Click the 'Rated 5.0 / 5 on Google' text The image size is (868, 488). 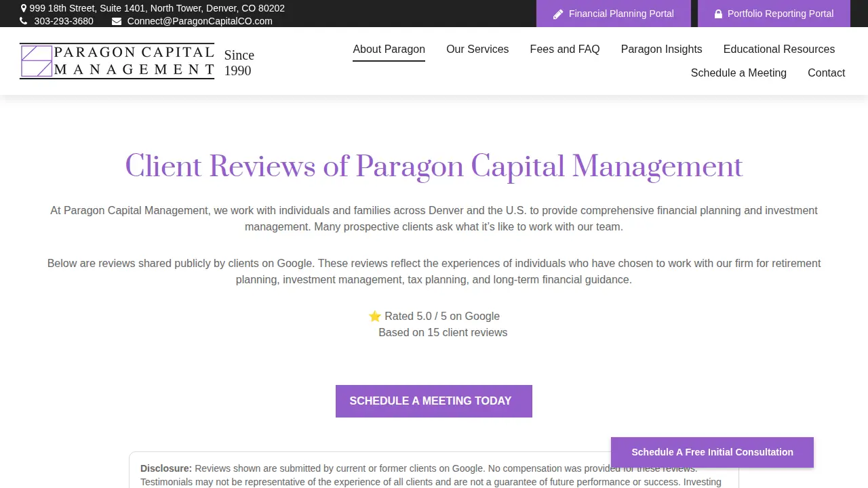(x=442, y=317)
